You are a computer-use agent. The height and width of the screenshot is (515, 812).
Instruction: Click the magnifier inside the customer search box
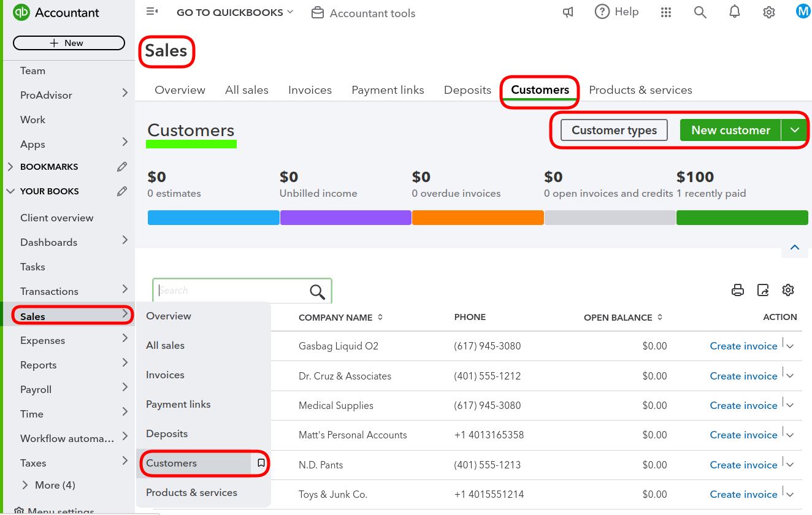(317, 292)
